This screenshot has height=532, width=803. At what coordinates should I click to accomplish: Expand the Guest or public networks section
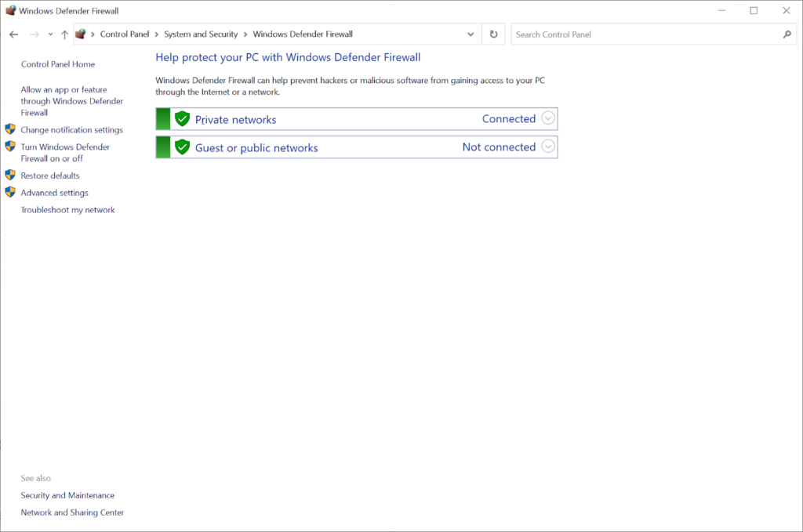pyautogui.click(x=547, y=147)
